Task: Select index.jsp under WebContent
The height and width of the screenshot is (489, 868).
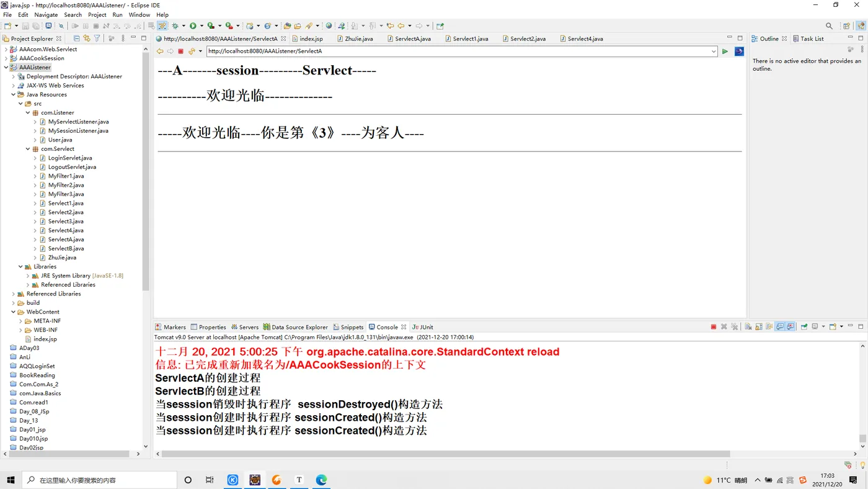Action: (x=45, y=339)
